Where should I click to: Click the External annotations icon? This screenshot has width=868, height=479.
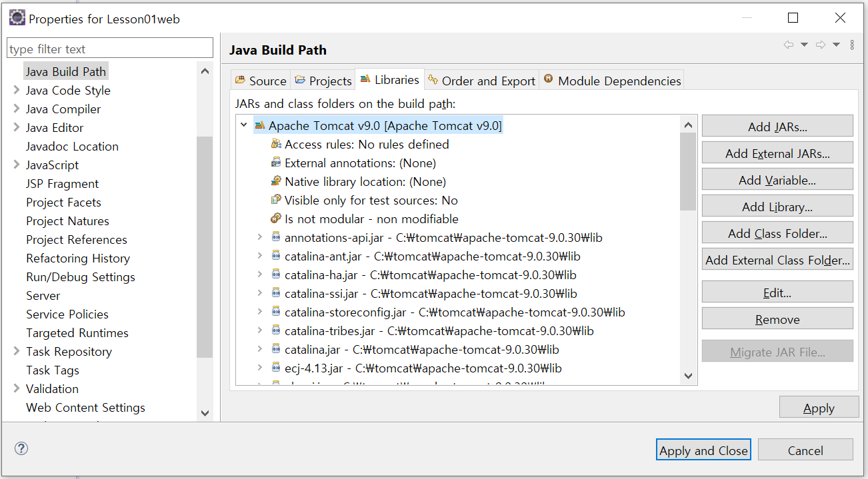[x=276, y=163]
